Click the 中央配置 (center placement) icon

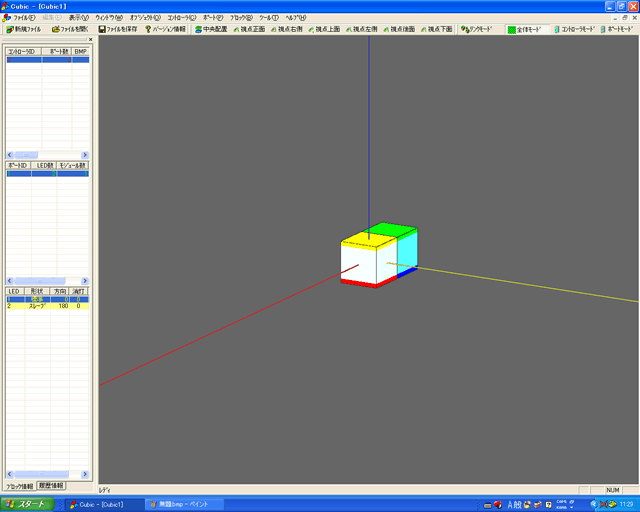click(x=211, y=30)
